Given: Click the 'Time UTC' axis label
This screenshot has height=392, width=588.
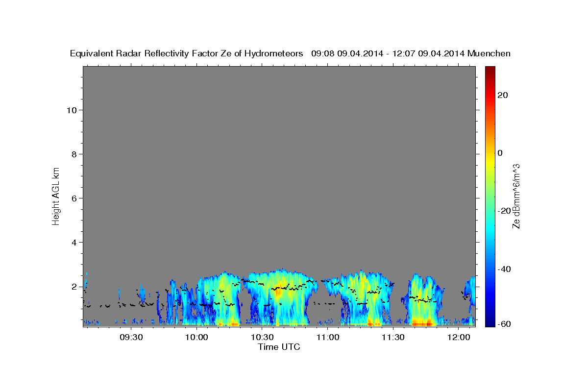Looking at the screenshot, I should [x=279, y=347].
